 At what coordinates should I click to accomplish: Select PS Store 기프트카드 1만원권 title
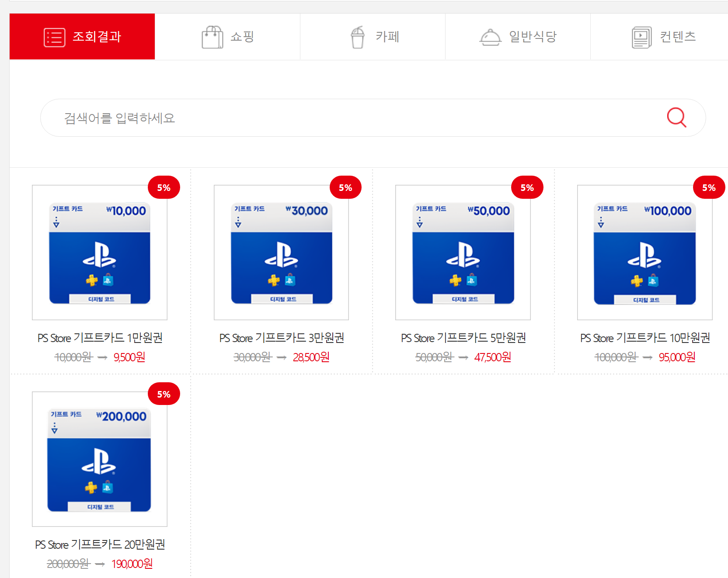[100, 338]
